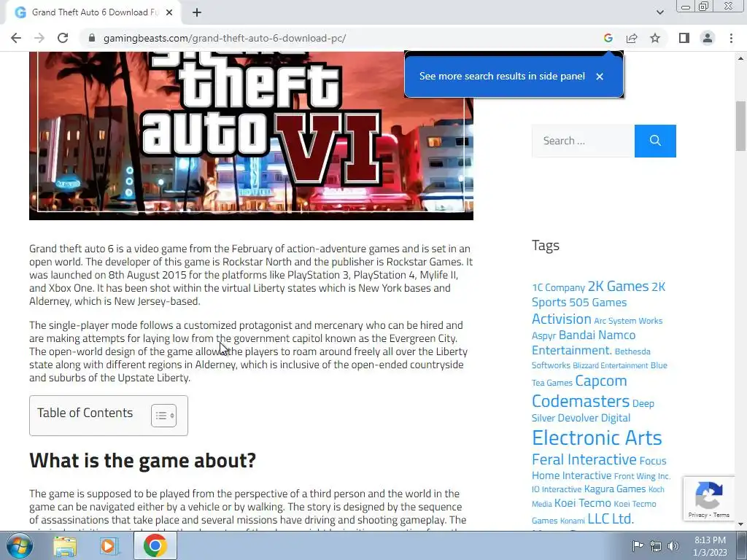Image resolution: width=747 pixels, height=560 pixels.
Task: Submit search with the magnifier button
Action: point(655,141)
